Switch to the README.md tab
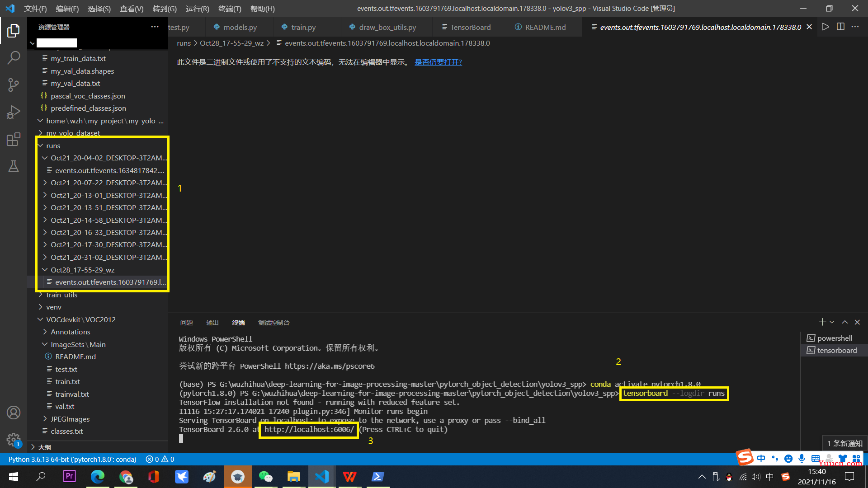Viewport: 868px width, 488px height. pyautogui.click(x=545, y=27)
